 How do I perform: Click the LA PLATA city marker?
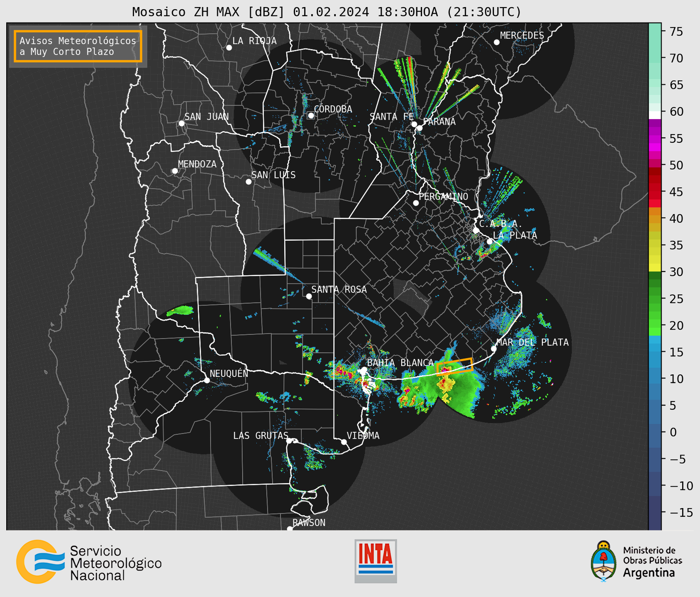tap(490, 242)
